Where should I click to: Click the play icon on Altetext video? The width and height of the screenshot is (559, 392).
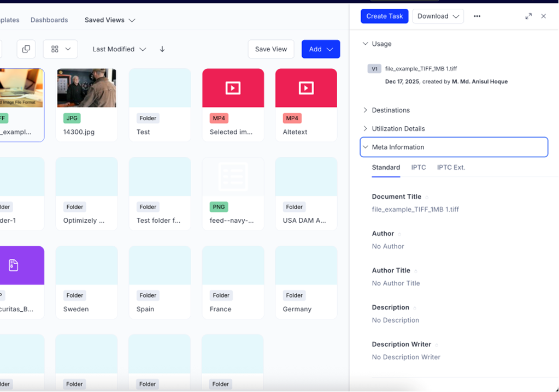pyautogui.click(x=306, y=87)
